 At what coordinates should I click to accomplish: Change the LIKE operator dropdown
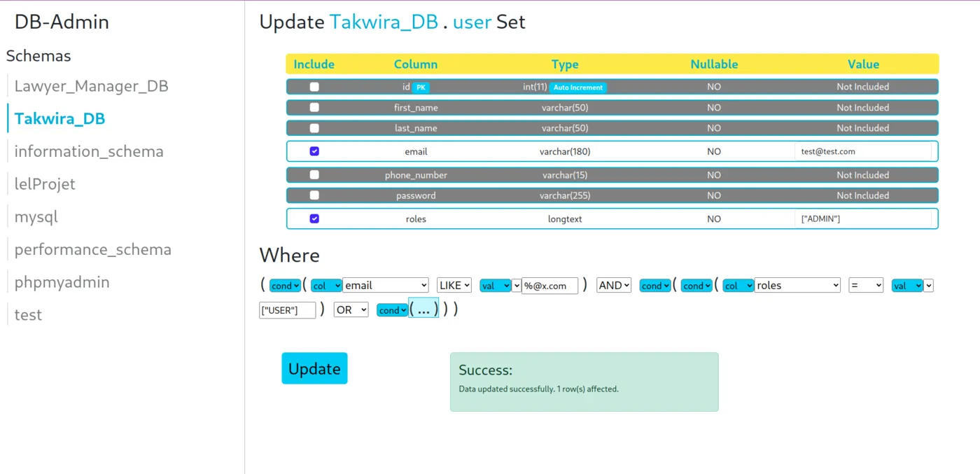pos(454,286)
